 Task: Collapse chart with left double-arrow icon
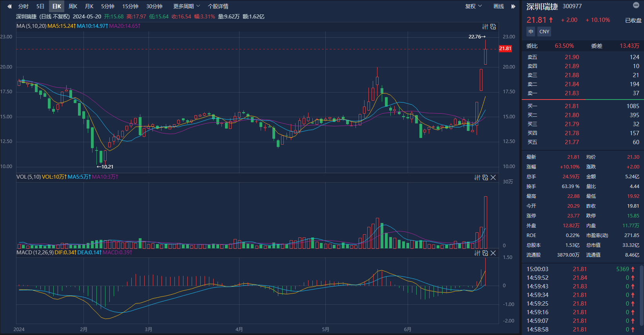pyautogui.click(x=9, y=6)
